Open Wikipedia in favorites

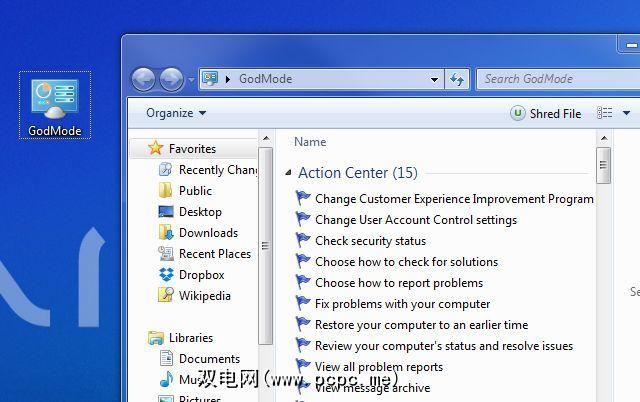(x=204, y=296)
